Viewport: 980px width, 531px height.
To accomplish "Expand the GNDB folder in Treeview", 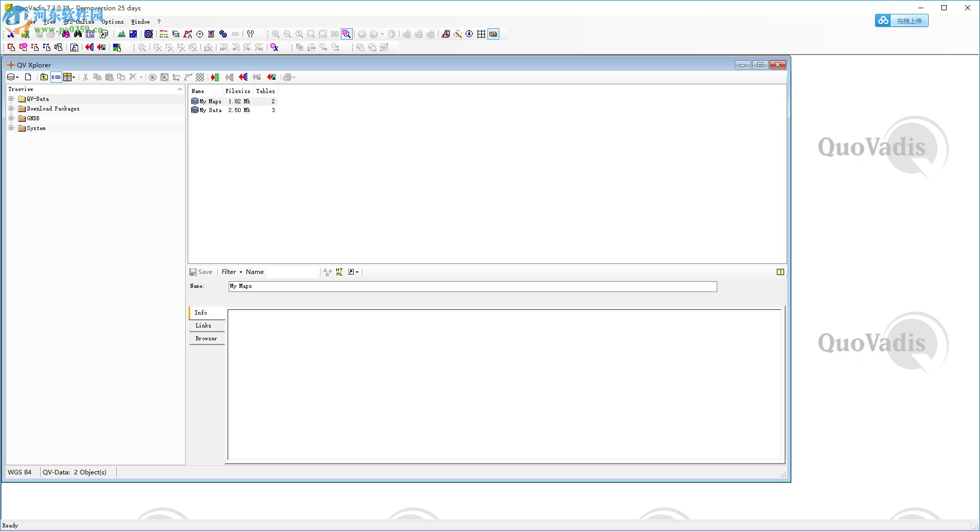I will click(11, 118).
